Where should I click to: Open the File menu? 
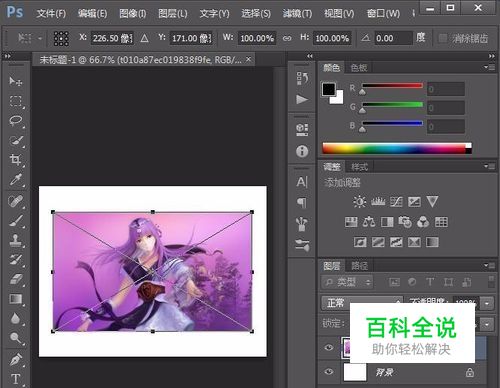(x=51, y=13)
